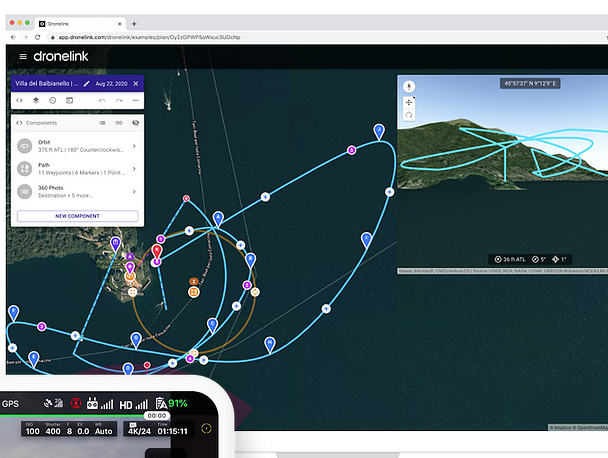Tap the 4K/24 video format on phone
Image resolution: width=608 pixels, height=458 pixels.
pyautogui.click(x=140, y=429)
